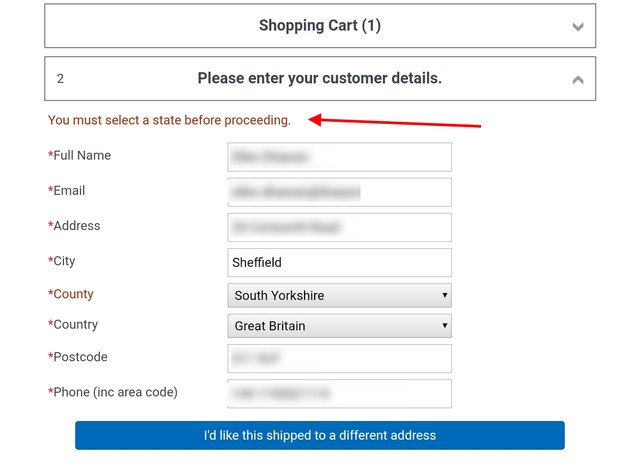
Task: Open the South Yorkshire county dropdown
Action: point(339,295)
